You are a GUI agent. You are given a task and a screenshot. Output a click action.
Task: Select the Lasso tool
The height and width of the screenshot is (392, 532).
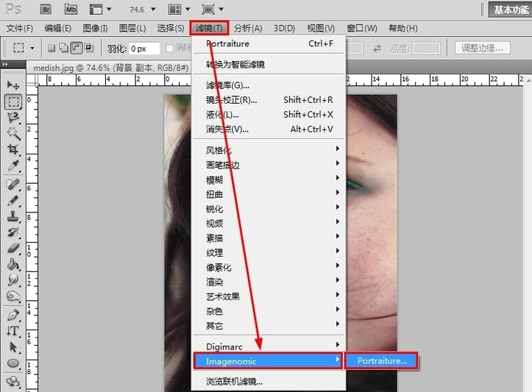click(13, 118)
